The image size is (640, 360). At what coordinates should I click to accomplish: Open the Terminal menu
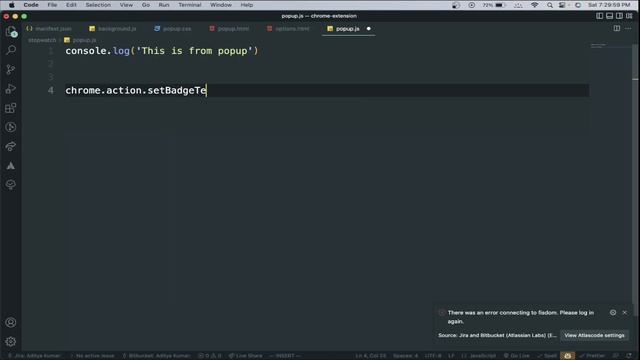pos(190,5)
